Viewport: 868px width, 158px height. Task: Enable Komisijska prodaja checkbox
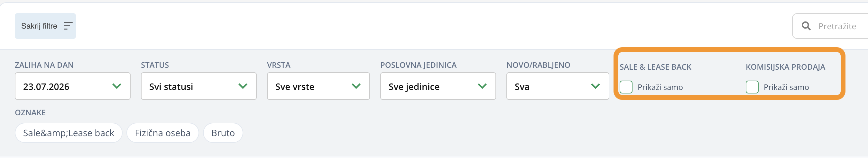(x=752, y=87)
